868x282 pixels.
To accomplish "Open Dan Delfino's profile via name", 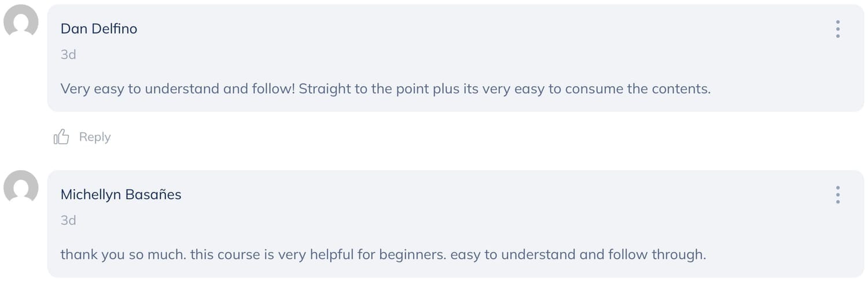I will [x=99, y=29].
